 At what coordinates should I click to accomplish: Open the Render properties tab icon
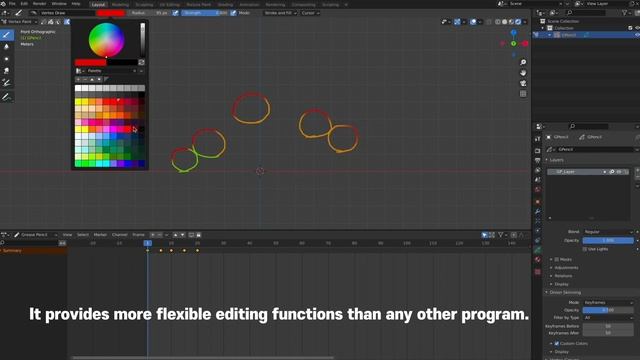point(538,151)
